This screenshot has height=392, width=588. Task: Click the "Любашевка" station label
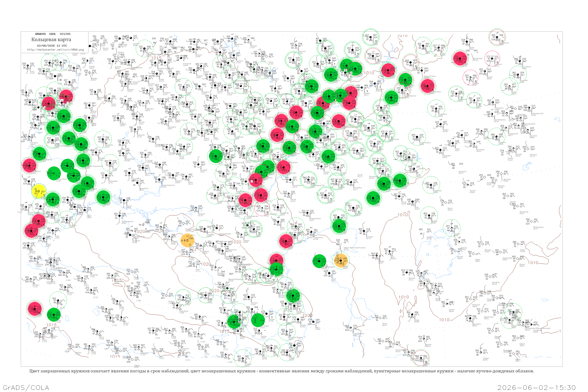click(113, 181)
